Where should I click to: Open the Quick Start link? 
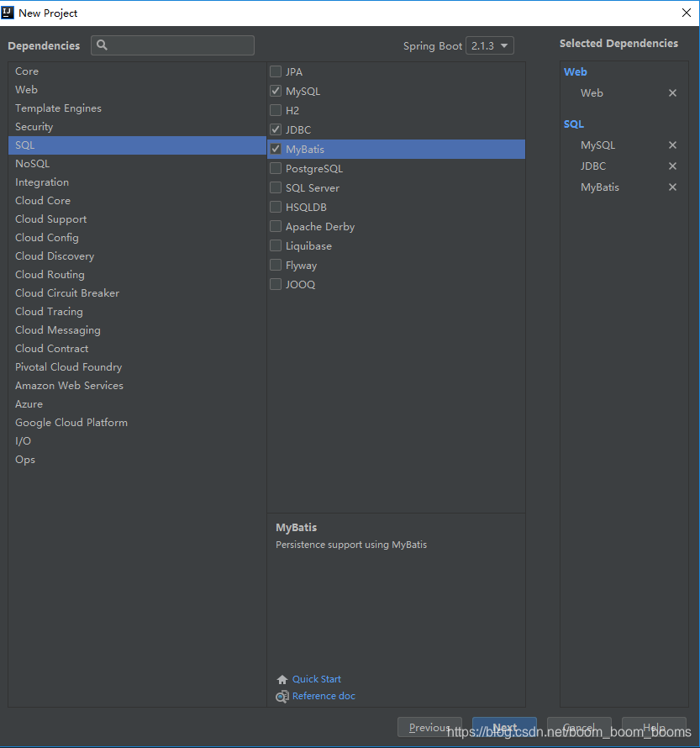click(x=317, y=679)
